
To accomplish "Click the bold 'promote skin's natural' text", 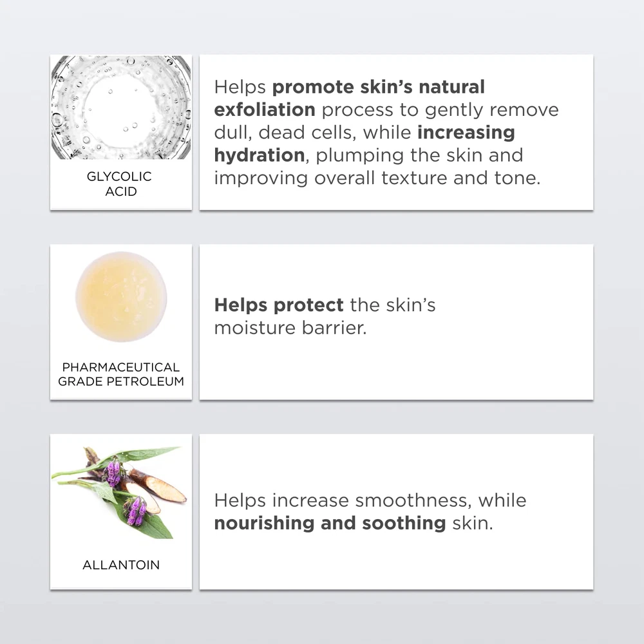I will pyautogui.click(x=379, y=87).
